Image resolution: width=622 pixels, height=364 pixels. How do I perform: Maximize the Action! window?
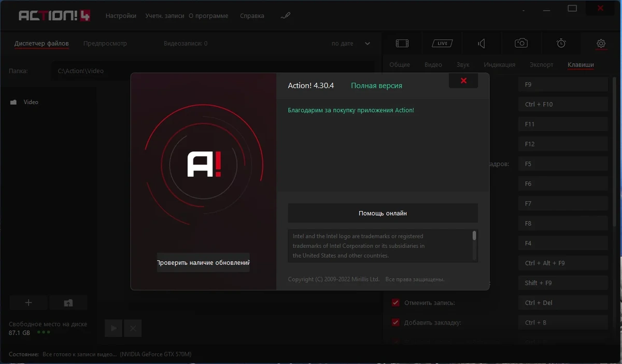572,8
